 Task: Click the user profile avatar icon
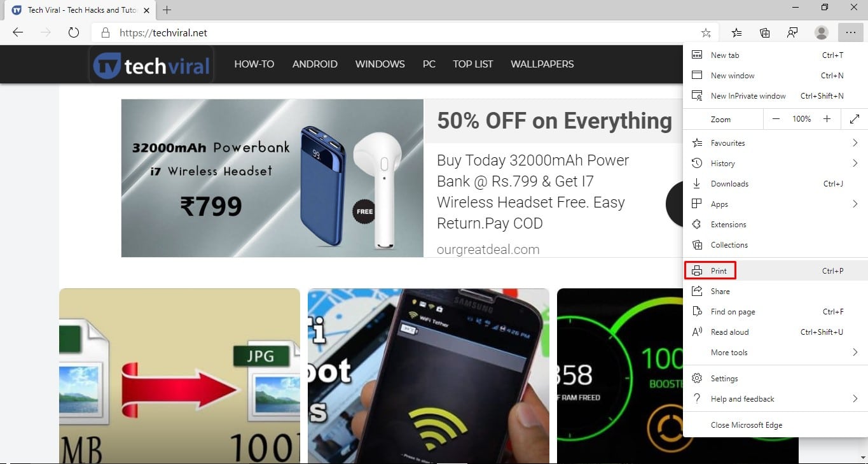point(822,32)
